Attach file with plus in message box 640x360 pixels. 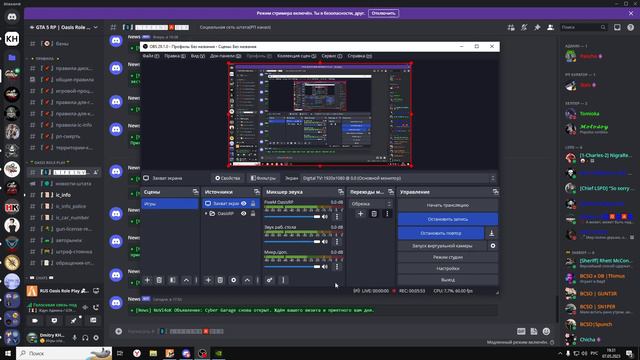[118, 331]
